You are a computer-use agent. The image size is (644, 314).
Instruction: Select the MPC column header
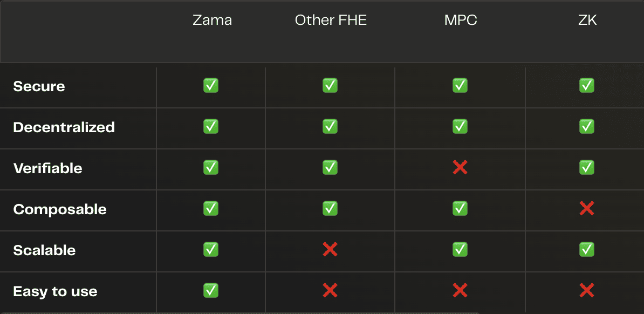pyautogui.click(x=461, y=21)
